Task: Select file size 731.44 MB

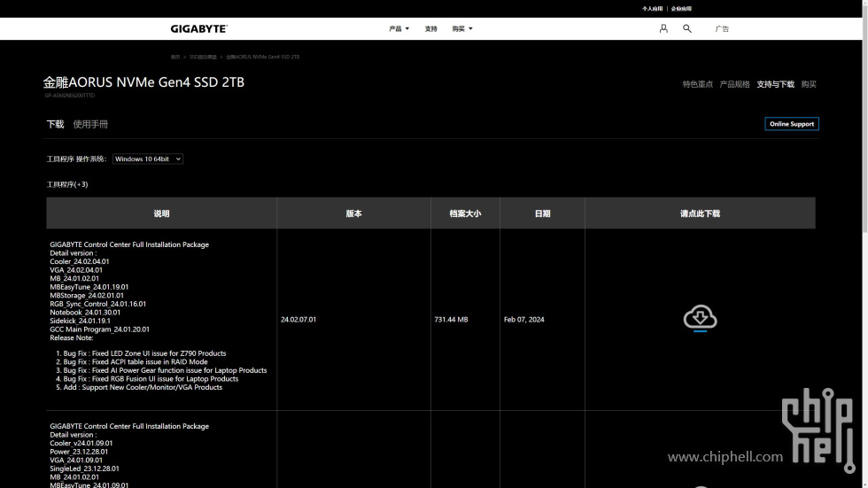Action: [451, 319]
